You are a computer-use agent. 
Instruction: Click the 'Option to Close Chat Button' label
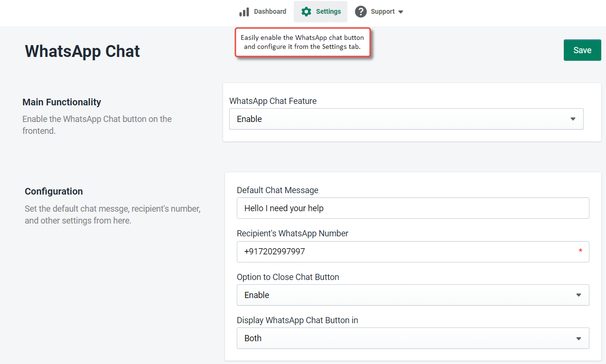pos(288,277)
